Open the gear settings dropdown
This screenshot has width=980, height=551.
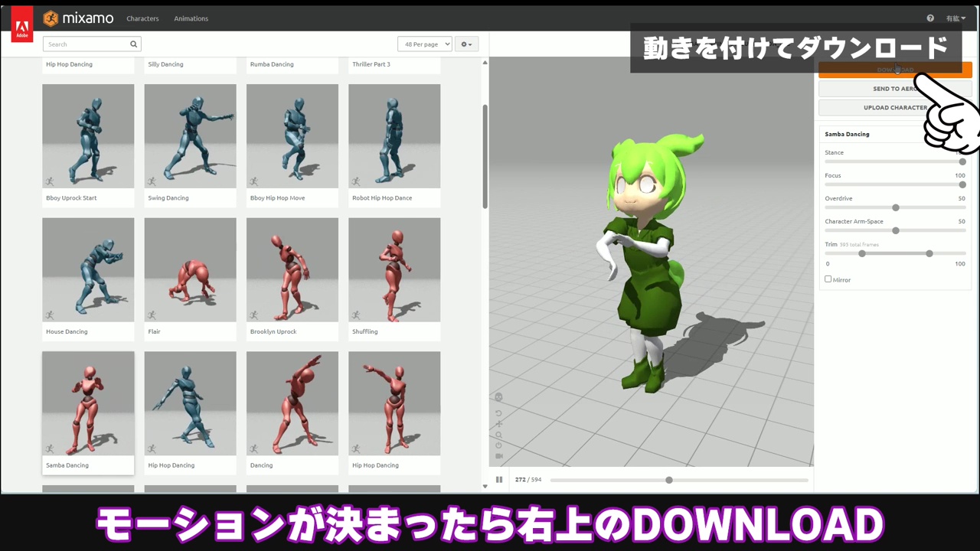click(466, 44)
